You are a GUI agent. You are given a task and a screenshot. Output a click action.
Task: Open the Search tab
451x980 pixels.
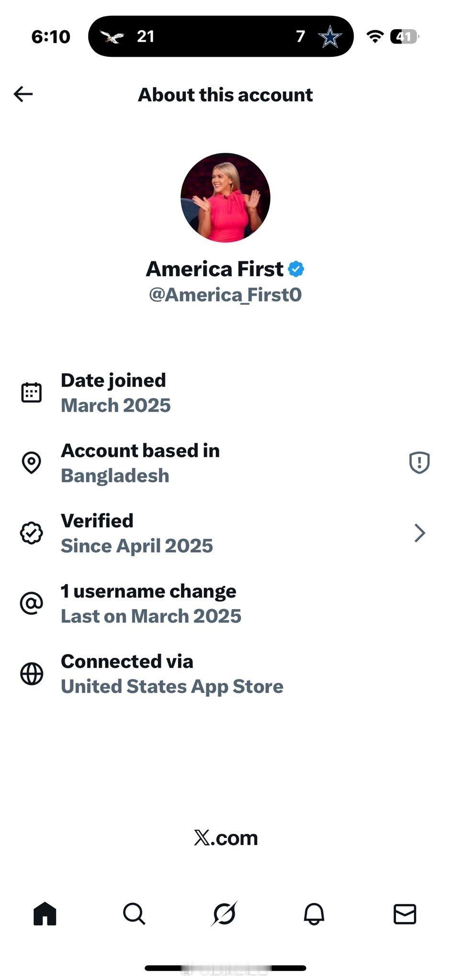tap(134, 914)
